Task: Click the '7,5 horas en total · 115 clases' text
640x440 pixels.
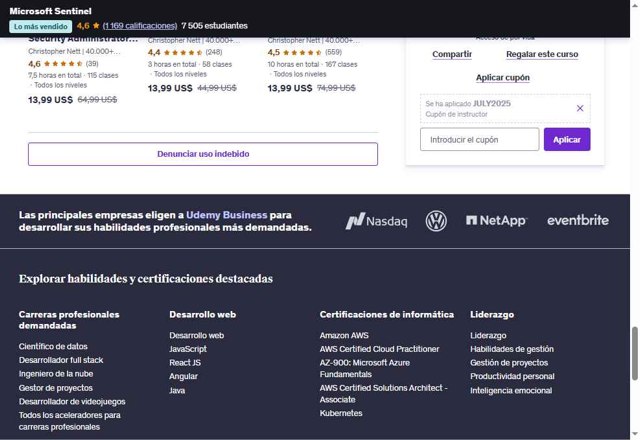Action: (x=73, y=76)
